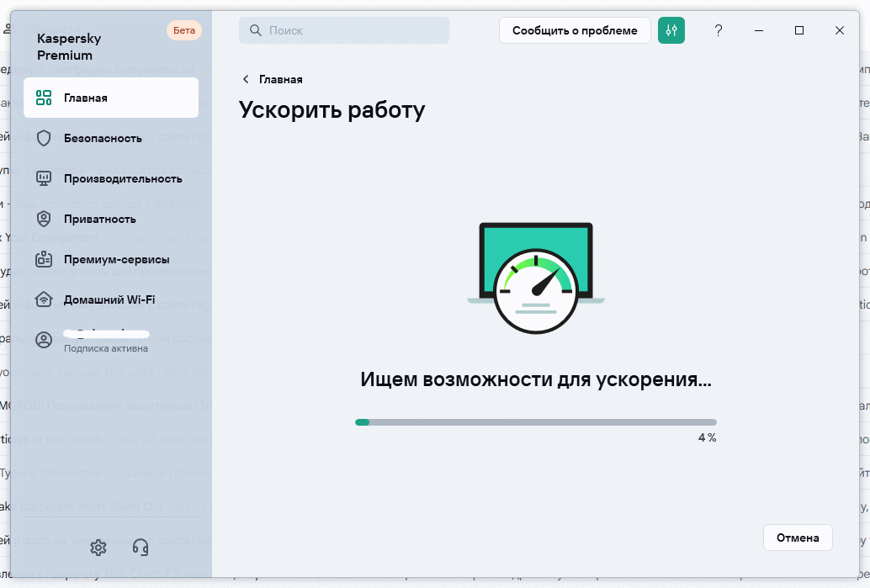Click the Приватность badge icon

pyautogui.click(x=44, y=219)
